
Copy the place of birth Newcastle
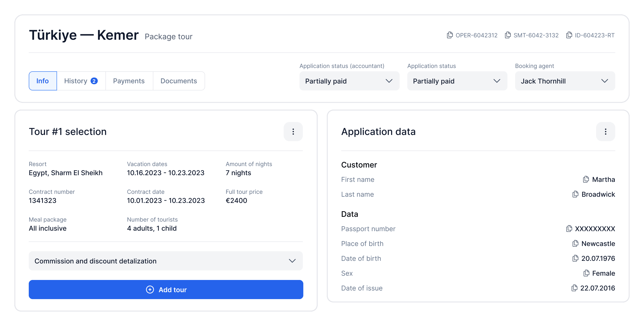pyautogui.click(x=575, y=243)
